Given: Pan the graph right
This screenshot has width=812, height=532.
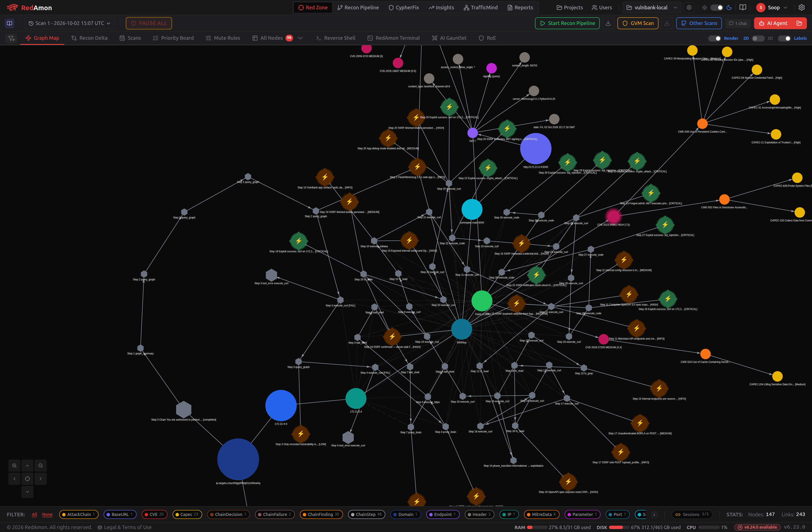Looking at the screenshot, I should tap(41, 479).
